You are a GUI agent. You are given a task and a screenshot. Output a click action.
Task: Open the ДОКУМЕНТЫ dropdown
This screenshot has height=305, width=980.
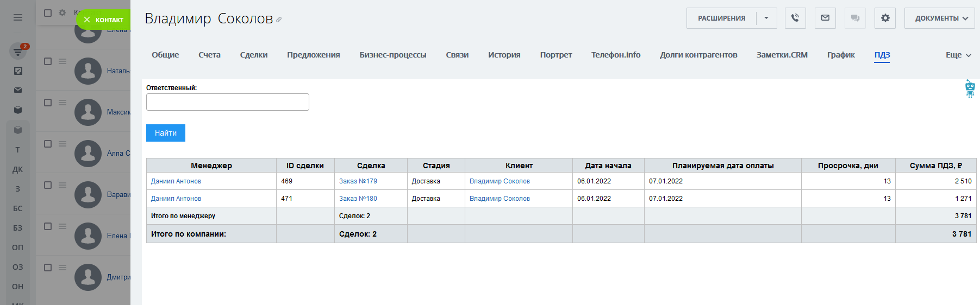click(x=939, y=18)
